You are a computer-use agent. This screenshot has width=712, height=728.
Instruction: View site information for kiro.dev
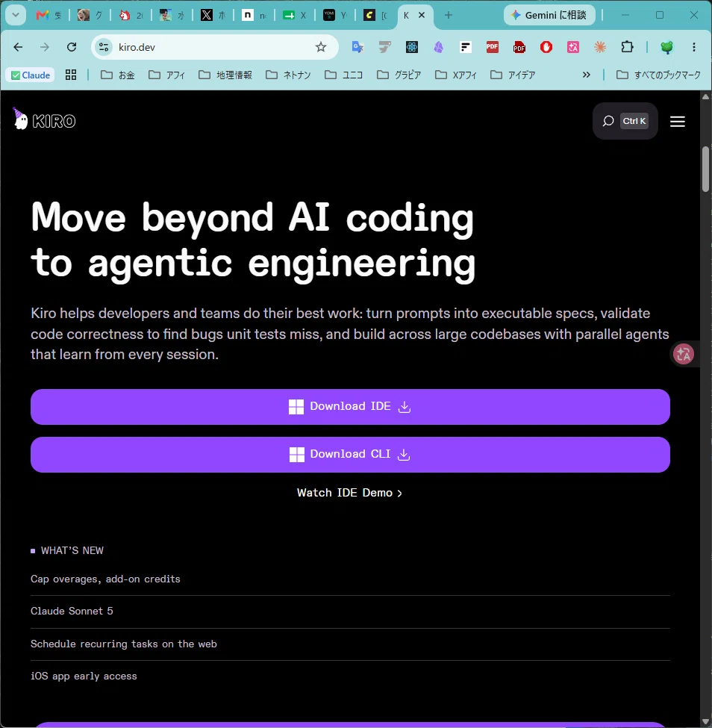(x=104, y=47)
